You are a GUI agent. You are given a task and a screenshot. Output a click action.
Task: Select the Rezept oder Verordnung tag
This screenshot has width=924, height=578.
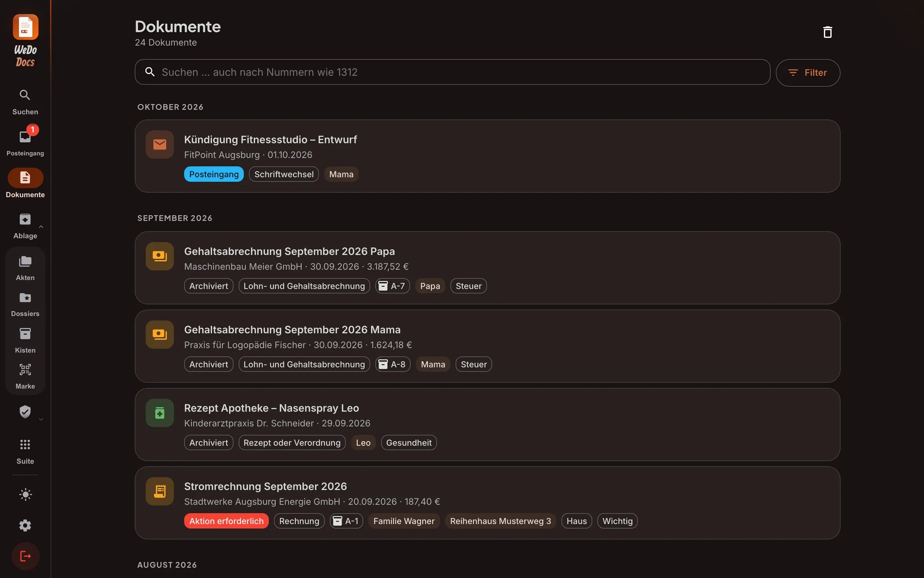pos(292,443)
